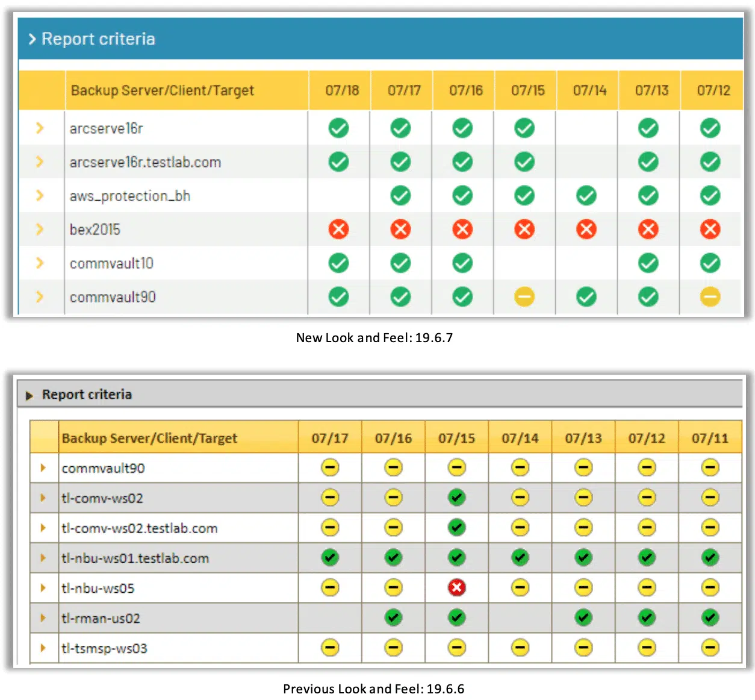Image resolution: width=755 pixels, height=700 pixels.
Task: Expand Report criteria in previous look panel
Action: pyautogui.click(x=29, y=396)
